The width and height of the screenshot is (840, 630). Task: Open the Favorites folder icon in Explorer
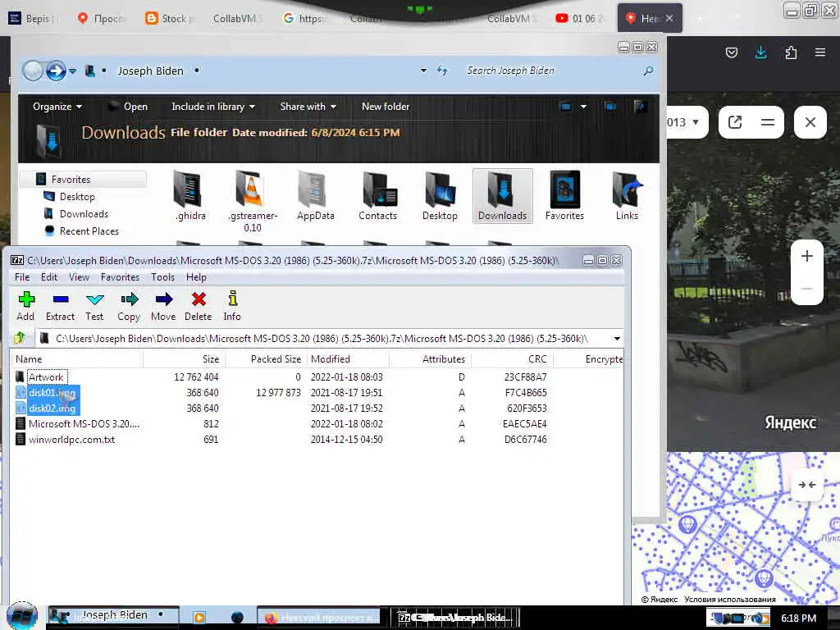click(x=564, y=196)
